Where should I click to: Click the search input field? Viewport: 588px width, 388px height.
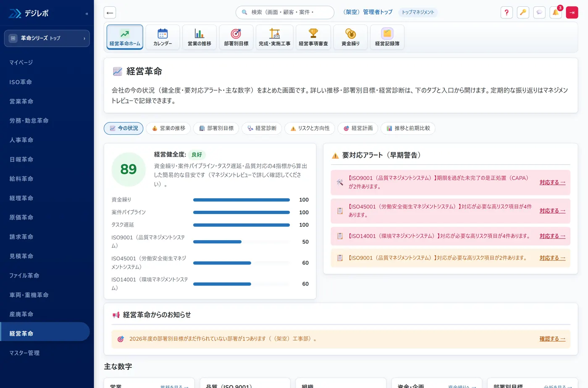click(x=285, y=13)
